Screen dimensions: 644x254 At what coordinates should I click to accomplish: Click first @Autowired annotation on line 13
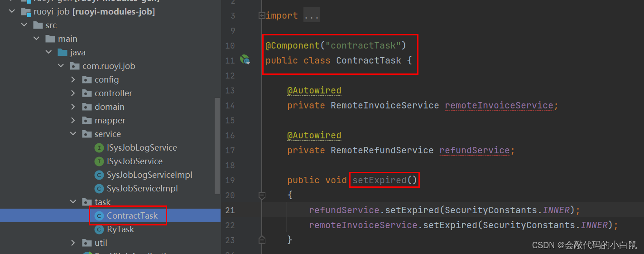point(314,91)
